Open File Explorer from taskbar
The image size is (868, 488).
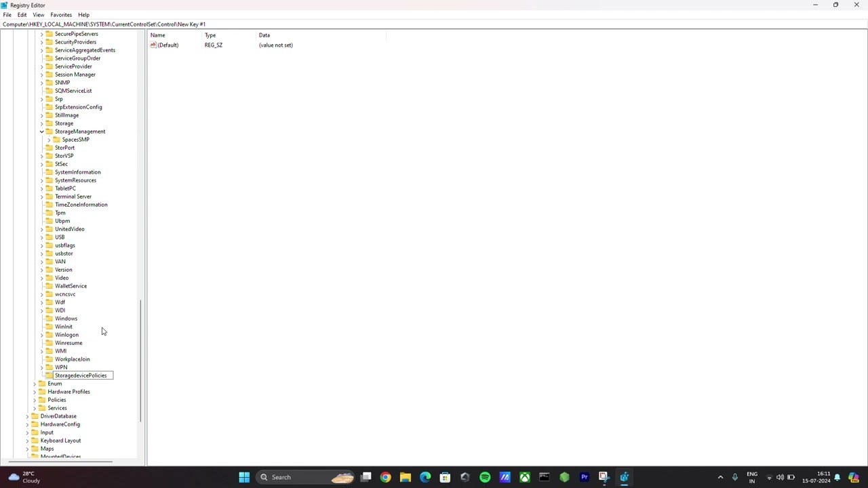(405, 477)
